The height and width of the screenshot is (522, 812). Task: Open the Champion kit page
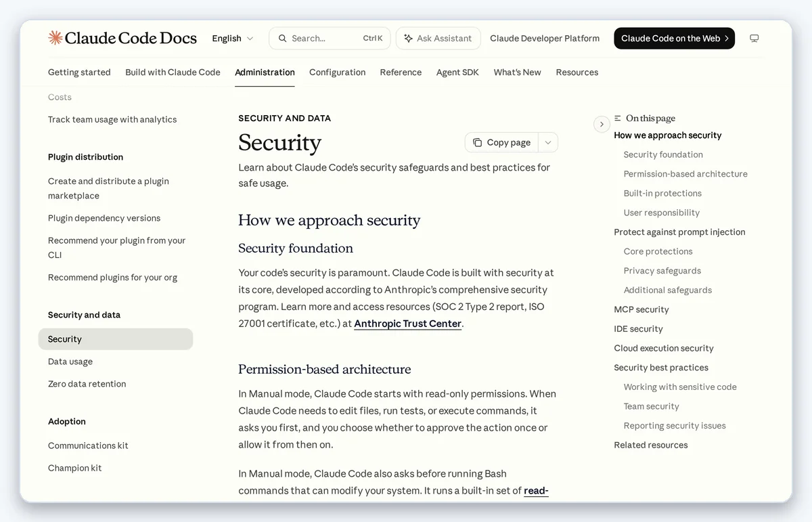pos(74,468)
